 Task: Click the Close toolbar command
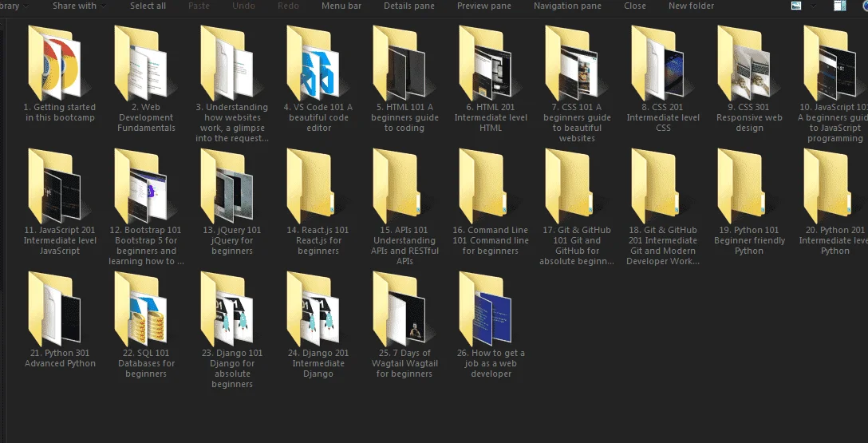[x=634, y=6]
